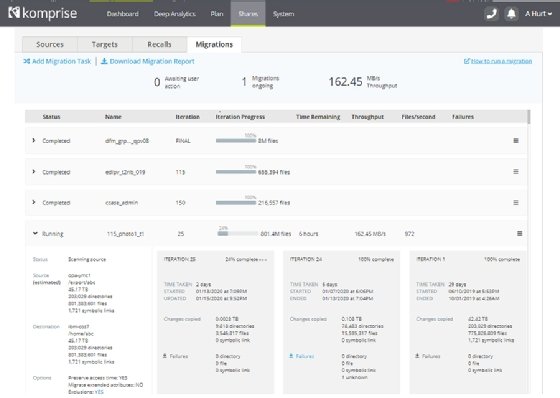Viewport: 560px width, 398px height.
Task: Click the Komprise logo
Action: coord(42,13)
